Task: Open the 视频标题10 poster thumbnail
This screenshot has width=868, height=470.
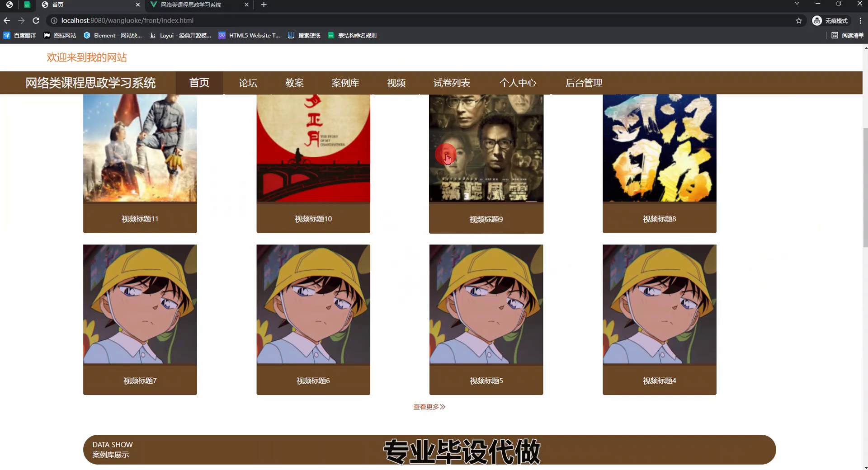Action: click(x=313, y=148)
